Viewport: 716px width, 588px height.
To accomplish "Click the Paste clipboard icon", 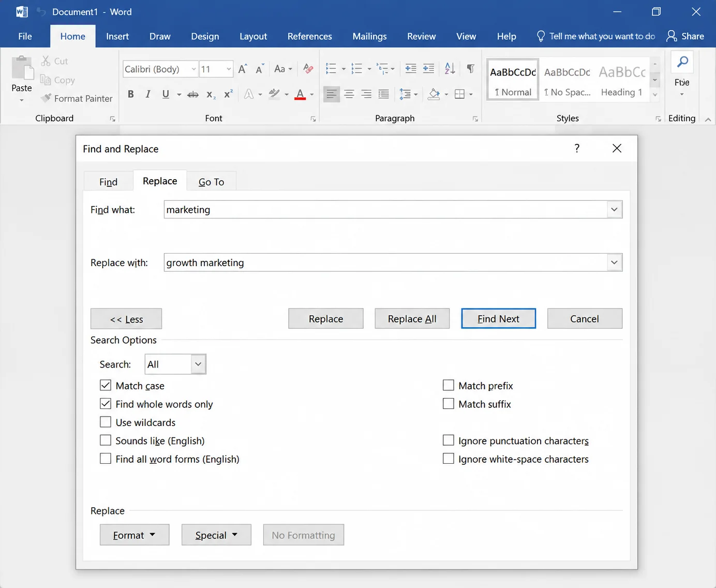I will (x=22, y=68).
